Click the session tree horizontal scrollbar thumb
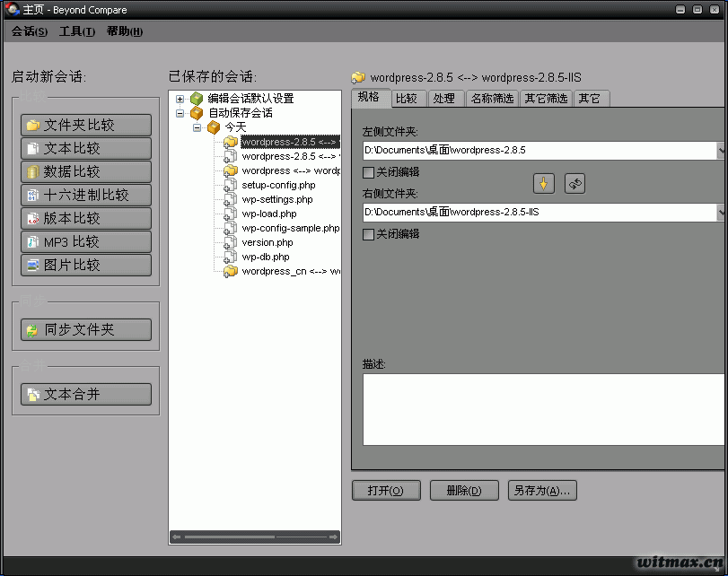This screenshot has height=576, width=728. [230, 537]
